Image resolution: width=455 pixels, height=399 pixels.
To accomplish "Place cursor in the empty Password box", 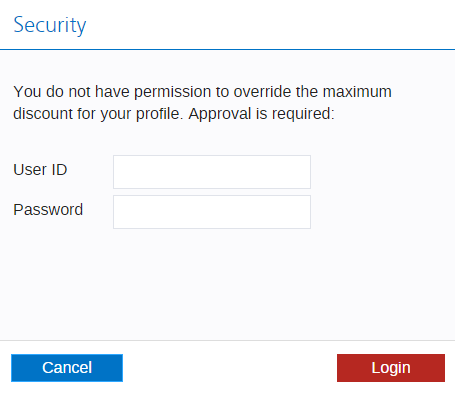I will pyautogui.click(x=212, y=212).
